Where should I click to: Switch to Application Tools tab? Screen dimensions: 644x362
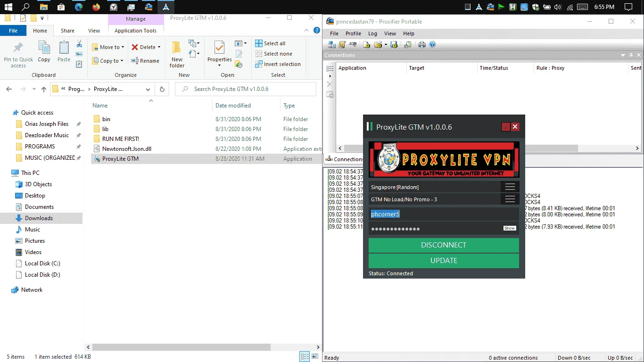pos(135,31)
